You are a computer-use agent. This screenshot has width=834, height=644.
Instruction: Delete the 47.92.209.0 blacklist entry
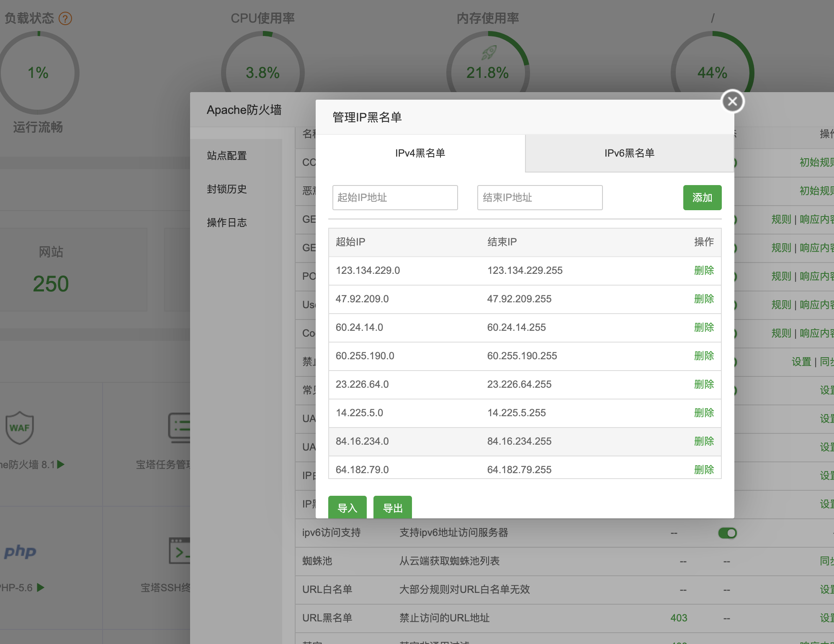[x=704, y=299]
